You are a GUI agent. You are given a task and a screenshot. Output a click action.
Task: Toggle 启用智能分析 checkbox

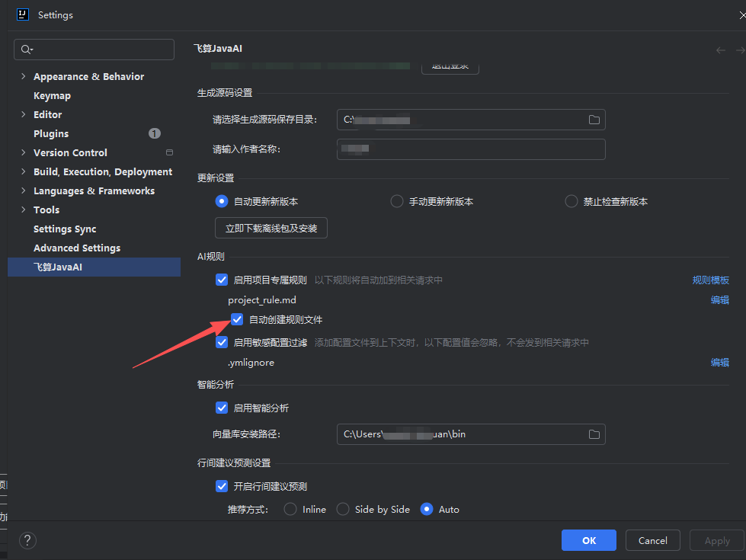[x=222, y=408]
